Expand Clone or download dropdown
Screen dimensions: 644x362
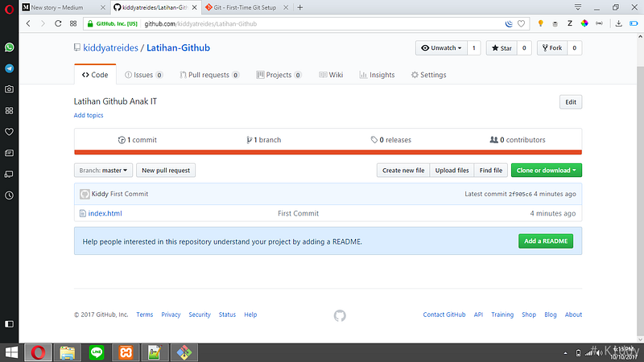547,171
